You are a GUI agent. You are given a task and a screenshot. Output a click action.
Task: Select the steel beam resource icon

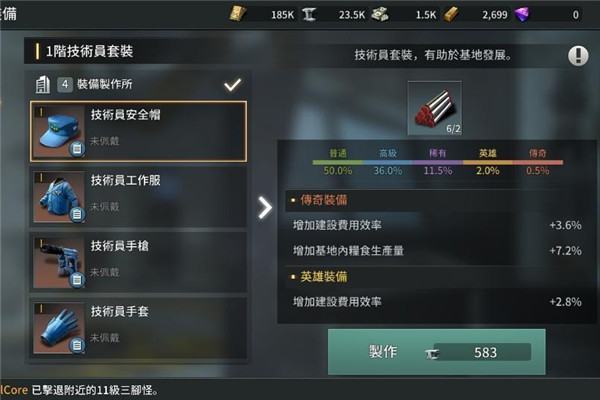point(309,15)
